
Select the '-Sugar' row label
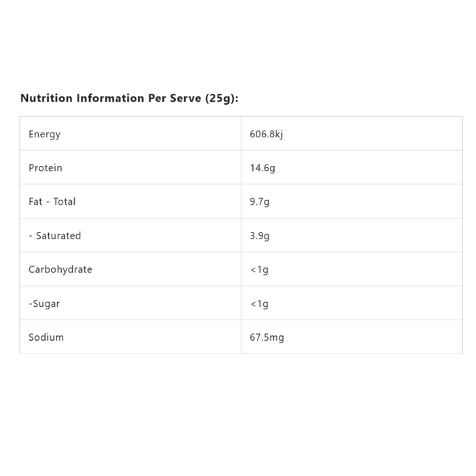[x=44, y=304]
